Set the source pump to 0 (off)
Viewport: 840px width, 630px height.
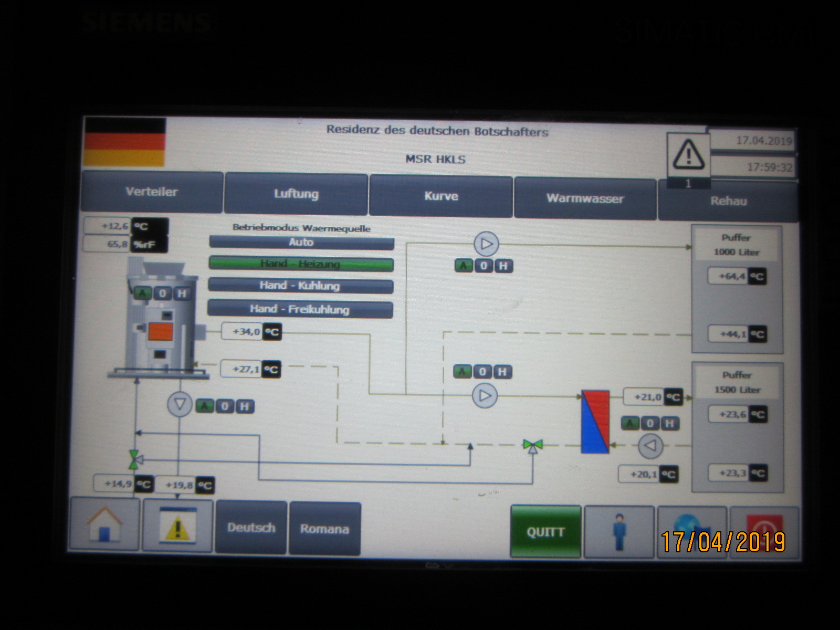click(225, 406)
